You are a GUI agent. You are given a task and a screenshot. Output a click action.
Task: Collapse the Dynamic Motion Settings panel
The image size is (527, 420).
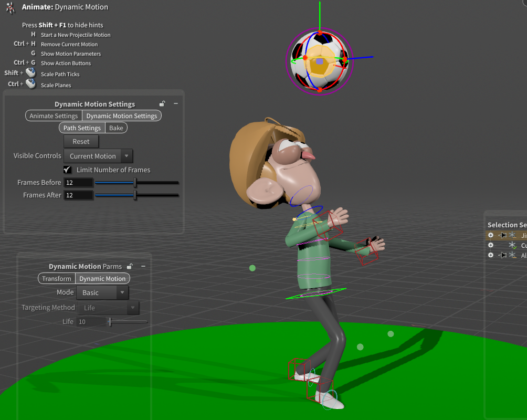coord(176,103)
